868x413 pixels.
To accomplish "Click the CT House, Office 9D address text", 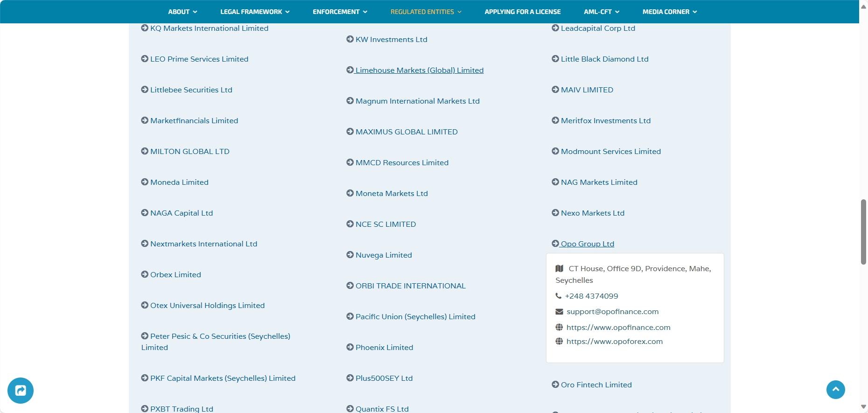I will point(633,274).
